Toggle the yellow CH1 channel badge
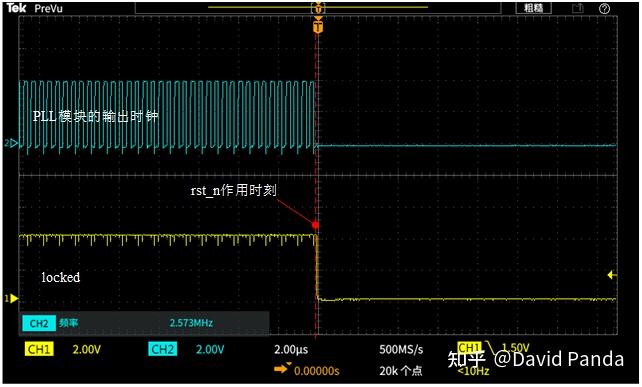This screenshot has width=642, height=387. click(39, 349)
